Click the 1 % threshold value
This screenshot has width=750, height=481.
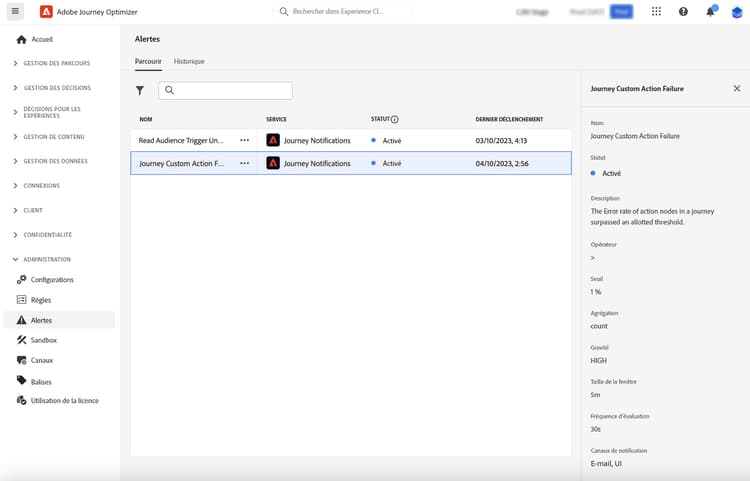(596, 292)
